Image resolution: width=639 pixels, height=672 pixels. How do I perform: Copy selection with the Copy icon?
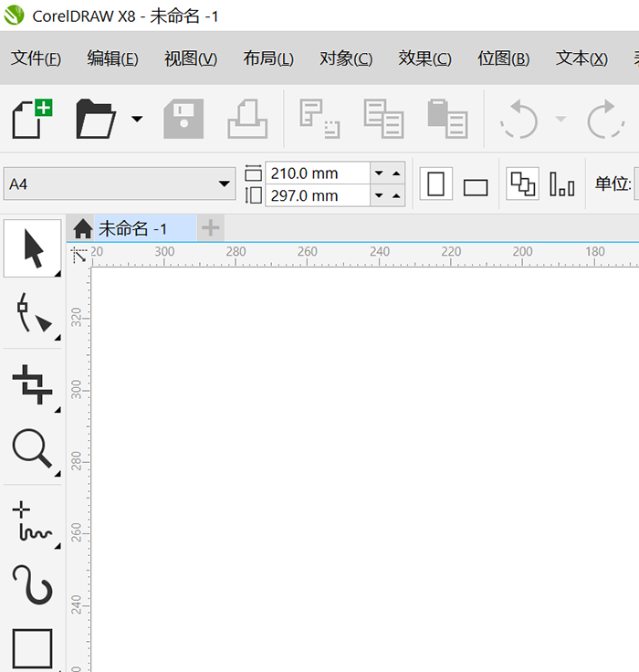(383, 119)
